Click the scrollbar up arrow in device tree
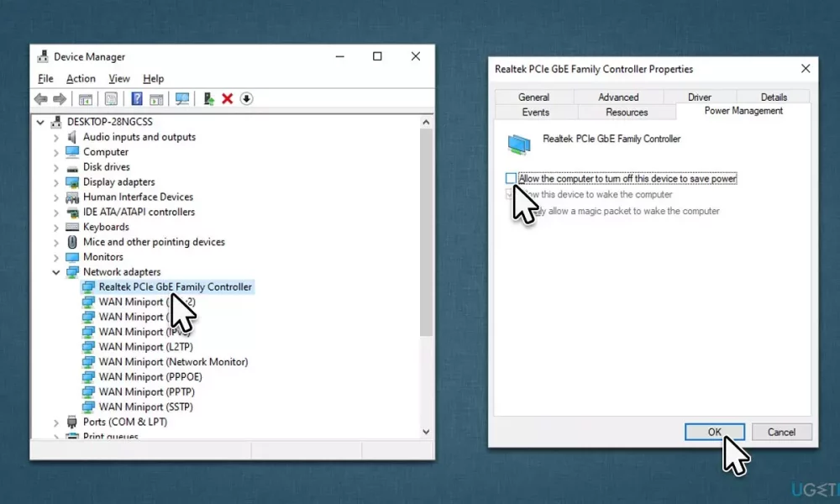Viewport: 840px width, 504px height. tap(426, 122)
